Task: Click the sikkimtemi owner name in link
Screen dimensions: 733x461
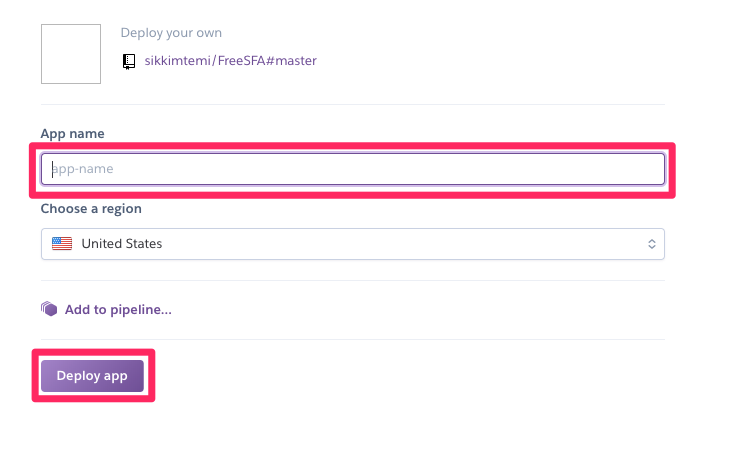Action: [x=178, y=61]
